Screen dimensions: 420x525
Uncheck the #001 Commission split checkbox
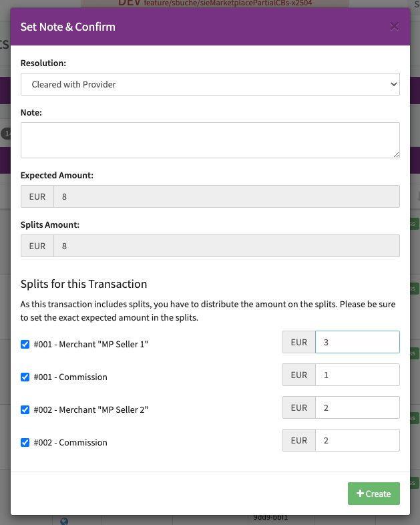[25, 377]
